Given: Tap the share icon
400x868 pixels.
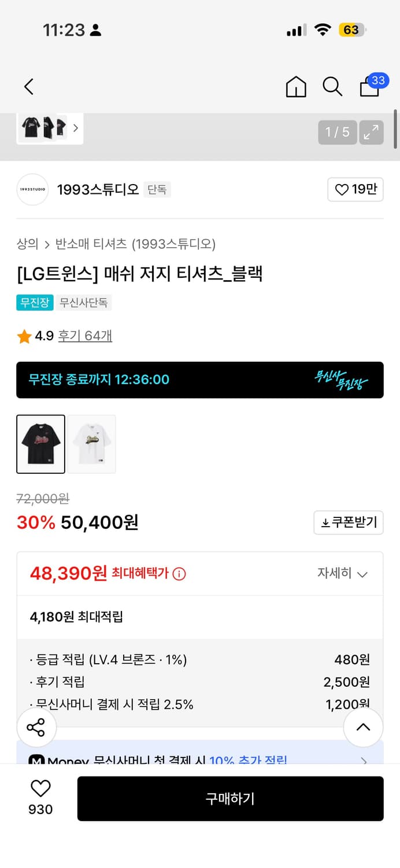Looking at the screenshot, I should tap(36, 727).
